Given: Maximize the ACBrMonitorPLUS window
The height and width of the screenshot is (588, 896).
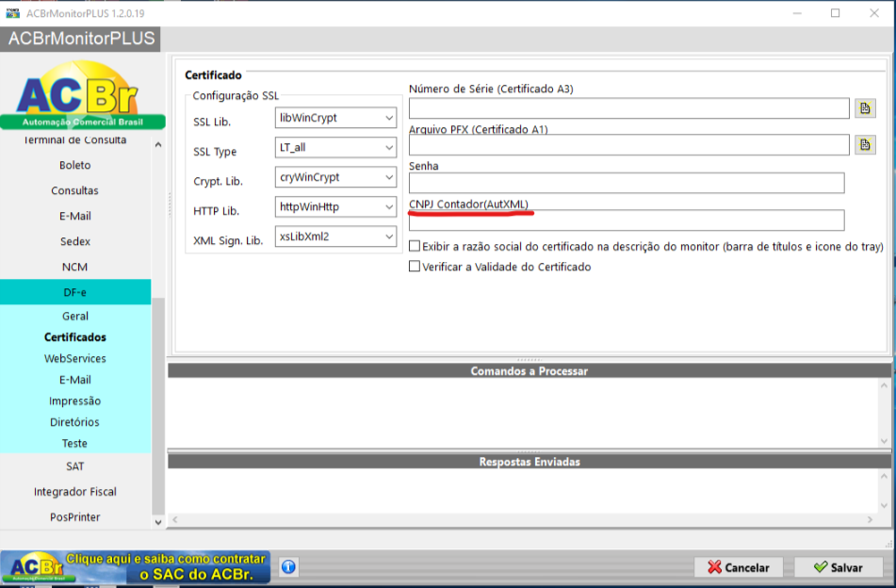Looking at the screenshot, I should [836, 12].
